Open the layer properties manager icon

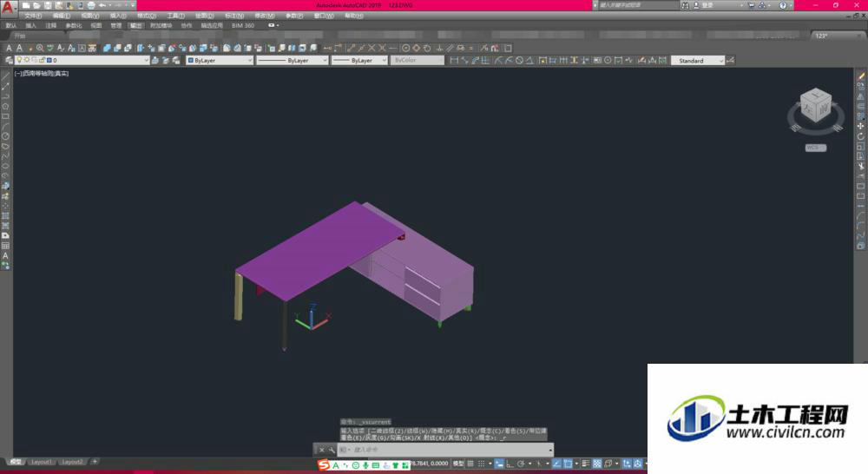pos(9,61)
